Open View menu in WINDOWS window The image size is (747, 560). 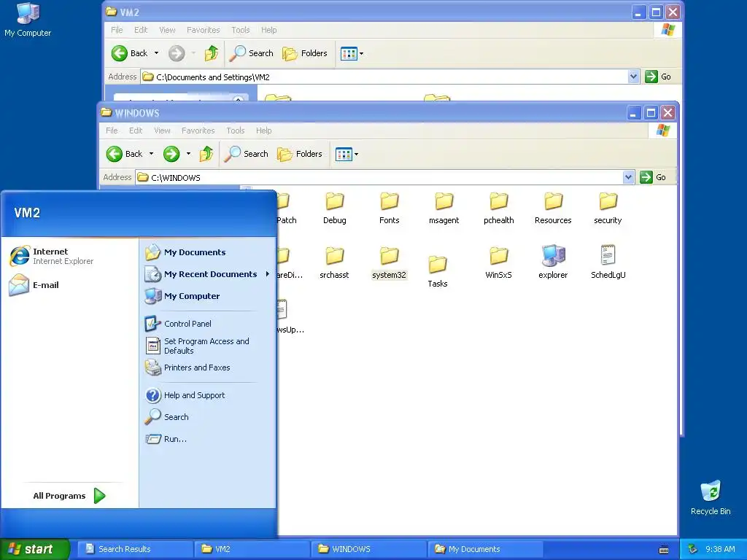162,131
